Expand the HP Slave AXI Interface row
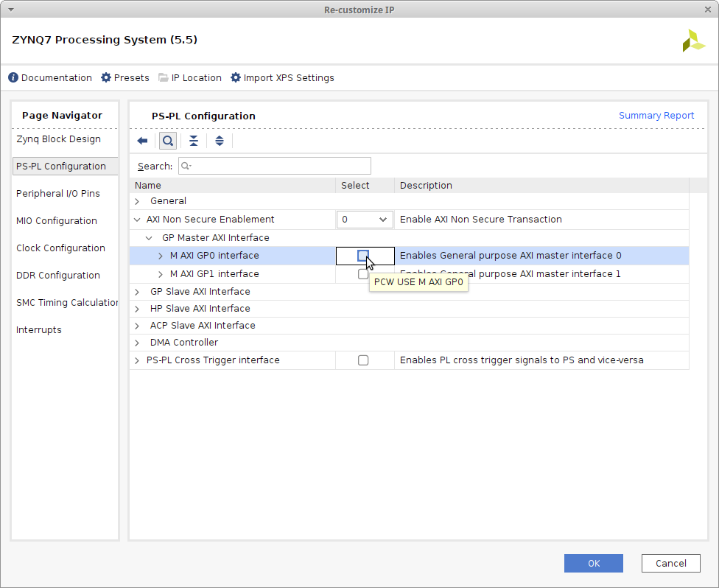Viewport: 719px width, 588px height. click(x=137, y=309)
